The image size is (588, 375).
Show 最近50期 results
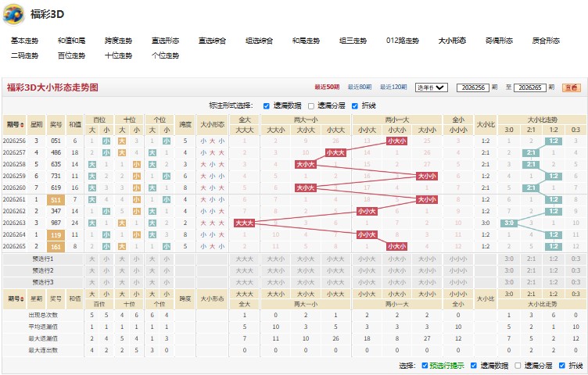tap(327, 87)
